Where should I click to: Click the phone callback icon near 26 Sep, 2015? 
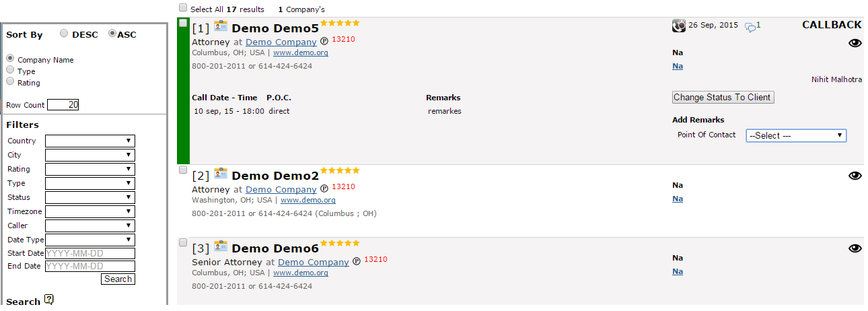click(679, 26)
